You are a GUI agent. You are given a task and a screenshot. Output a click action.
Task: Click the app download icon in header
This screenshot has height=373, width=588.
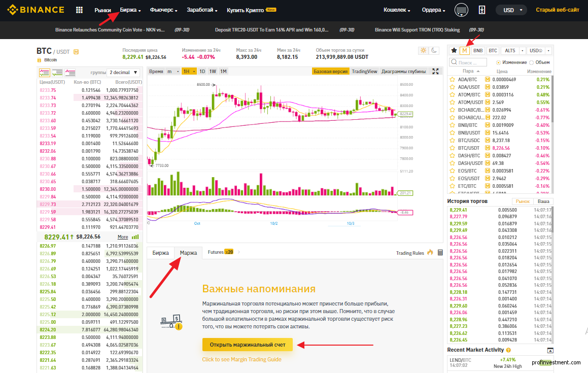(482, 10)
